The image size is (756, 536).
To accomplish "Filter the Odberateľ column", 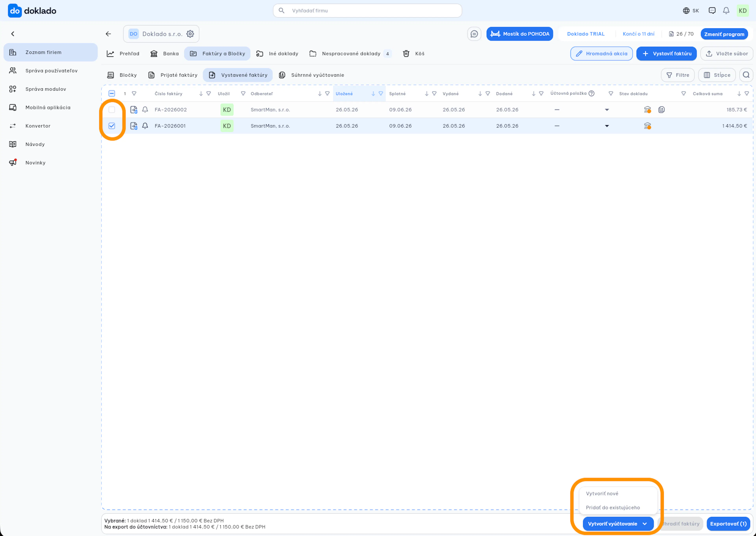I will tap(327, 94).
